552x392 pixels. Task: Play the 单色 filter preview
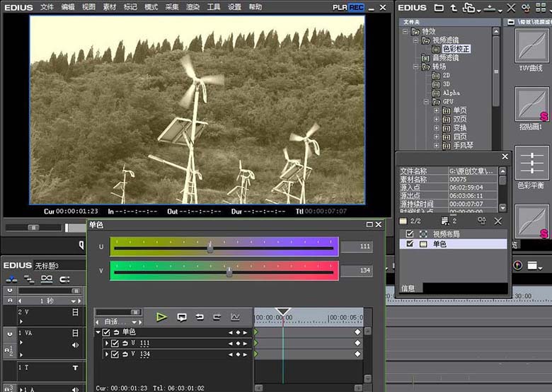click(161, 317)
